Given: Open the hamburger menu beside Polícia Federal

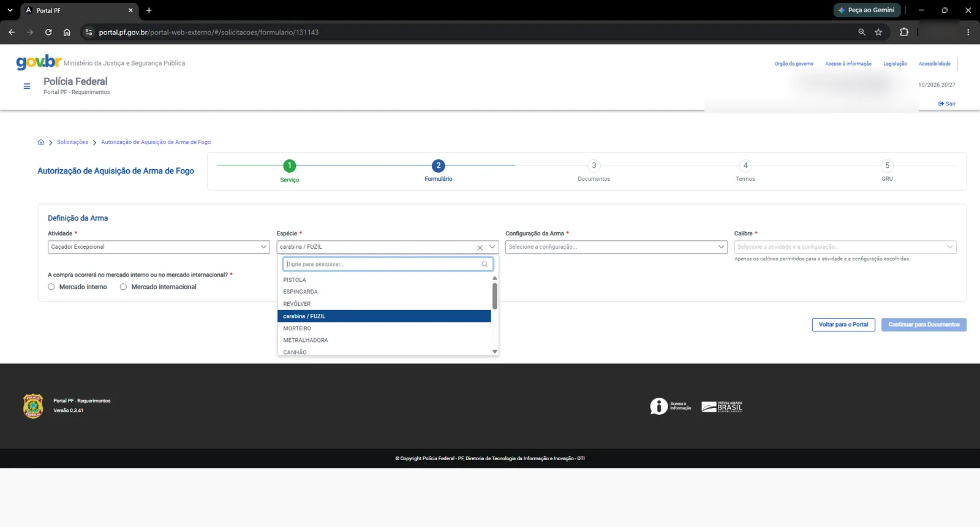Looking at the screenshot, I should [x=27, y=86].
